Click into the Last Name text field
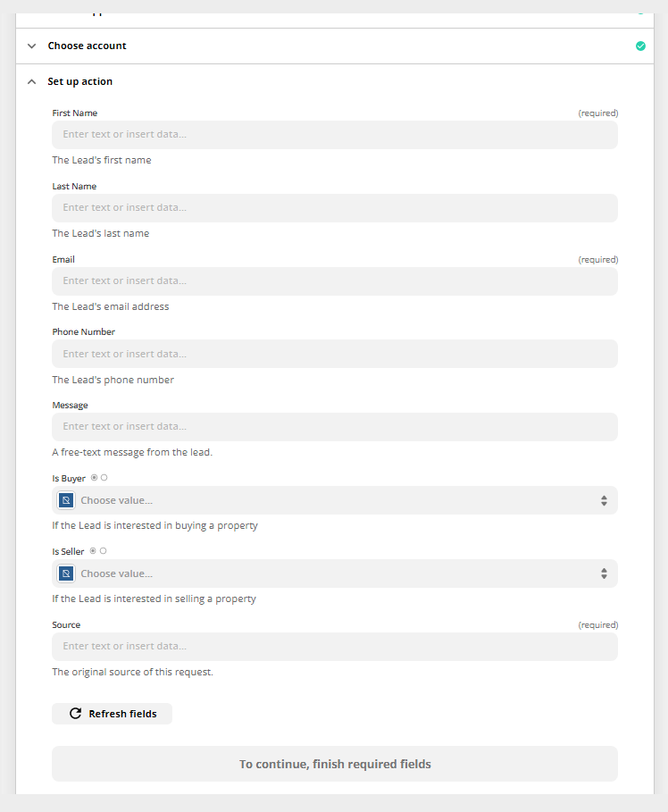 click(x=335, y=207)
